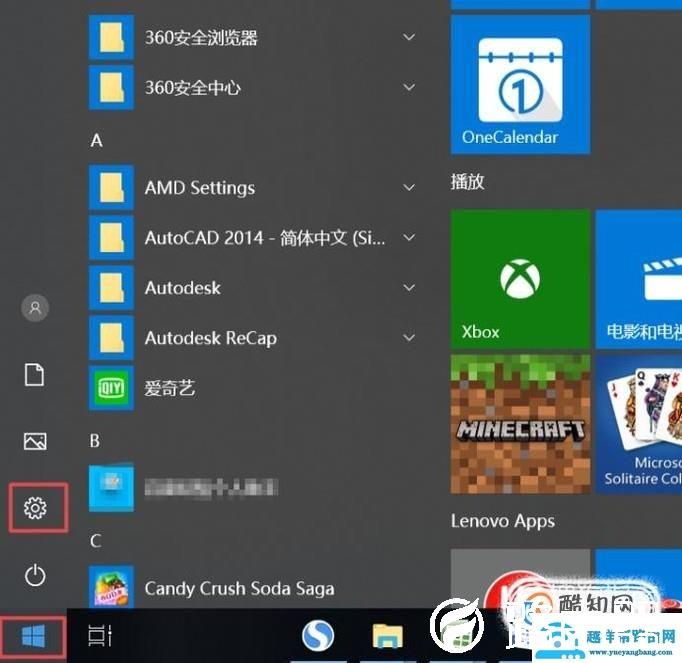The width and height of the screenshot is (682, 663).
Task: Select AutoCAD 2014 - 简体中文 label
Action: (x=264, y=238)
